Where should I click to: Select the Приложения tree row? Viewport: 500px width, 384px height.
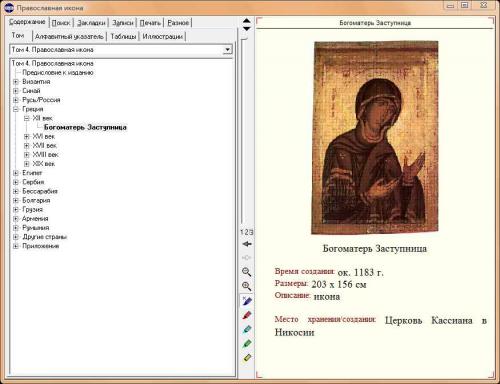pos(41,246)
